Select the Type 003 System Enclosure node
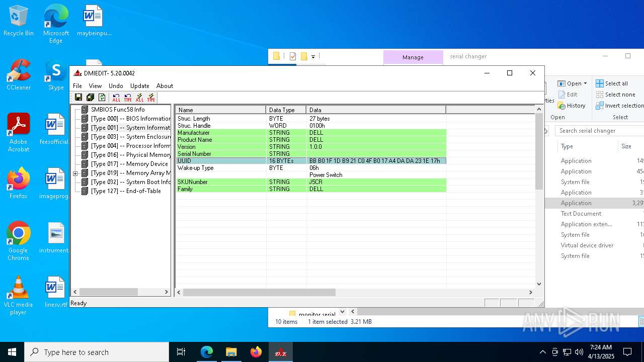 point(131,137)
